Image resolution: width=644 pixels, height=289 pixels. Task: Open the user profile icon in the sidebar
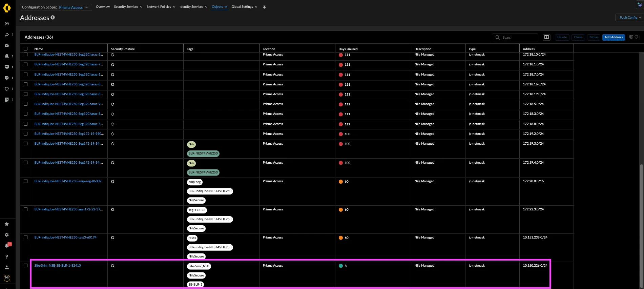(7, 267)
